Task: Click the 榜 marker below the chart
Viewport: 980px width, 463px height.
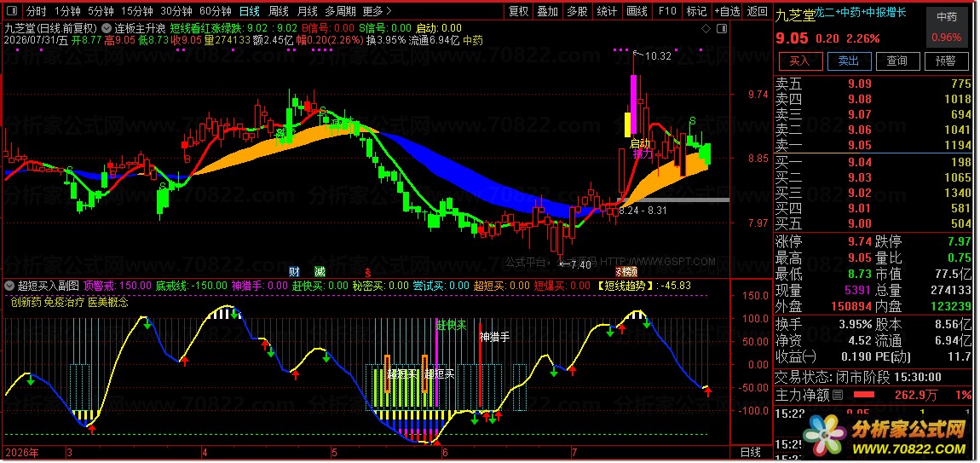Action: [627, 271]
